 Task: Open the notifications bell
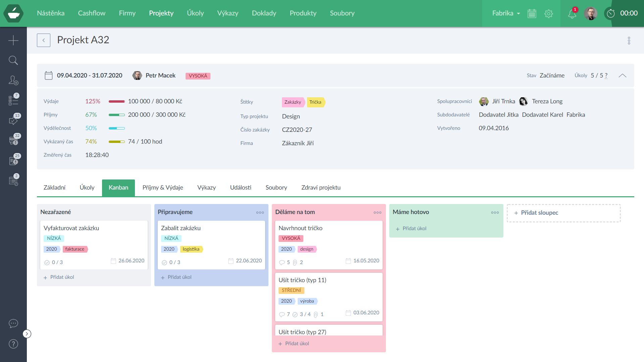point(572,14)
